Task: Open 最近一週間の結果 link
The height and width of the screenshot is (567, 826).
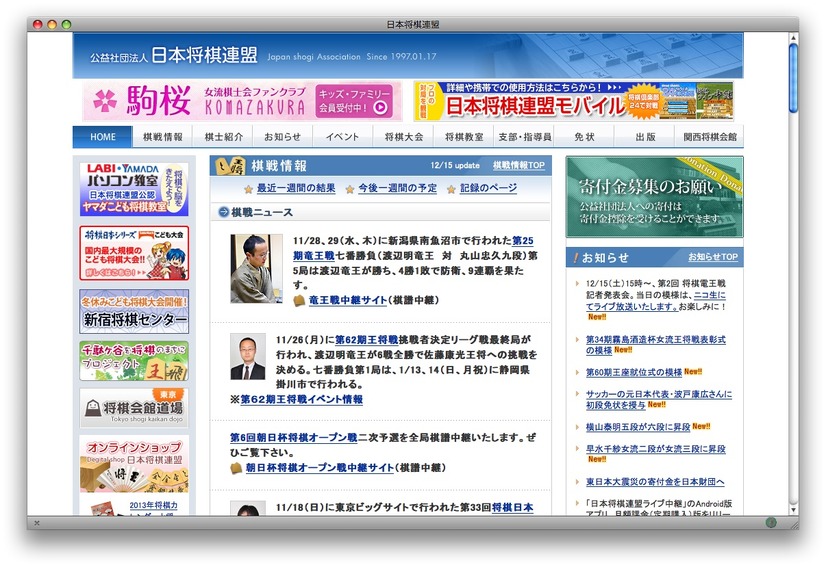Action: pos(296,188)
